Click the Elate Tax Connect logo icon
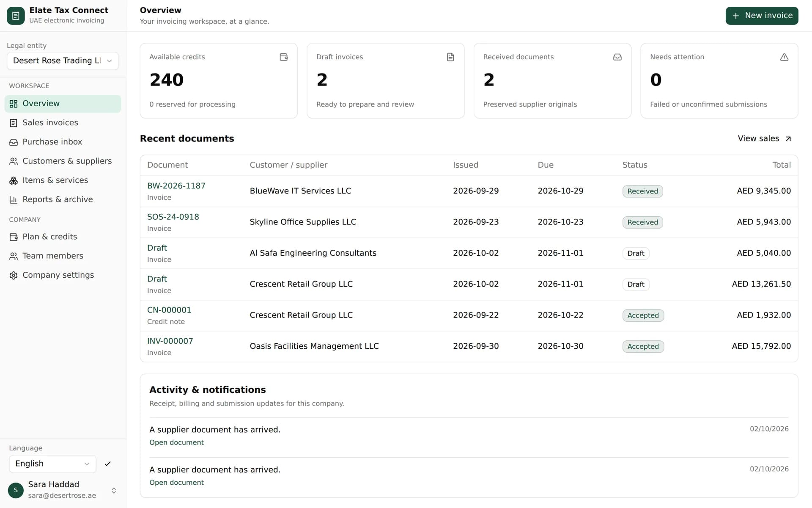 [16, 16]
